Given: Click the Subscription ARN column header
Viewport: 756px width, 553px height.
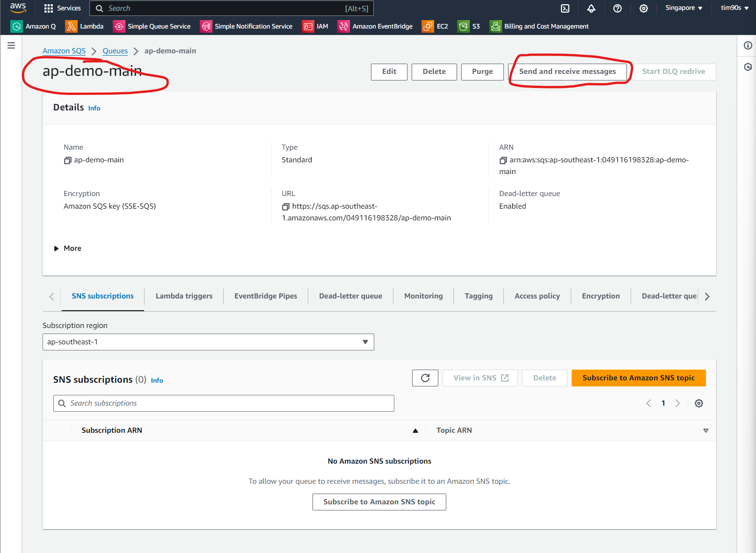Looking at the screenshot, I should click(x=112, y=430).
